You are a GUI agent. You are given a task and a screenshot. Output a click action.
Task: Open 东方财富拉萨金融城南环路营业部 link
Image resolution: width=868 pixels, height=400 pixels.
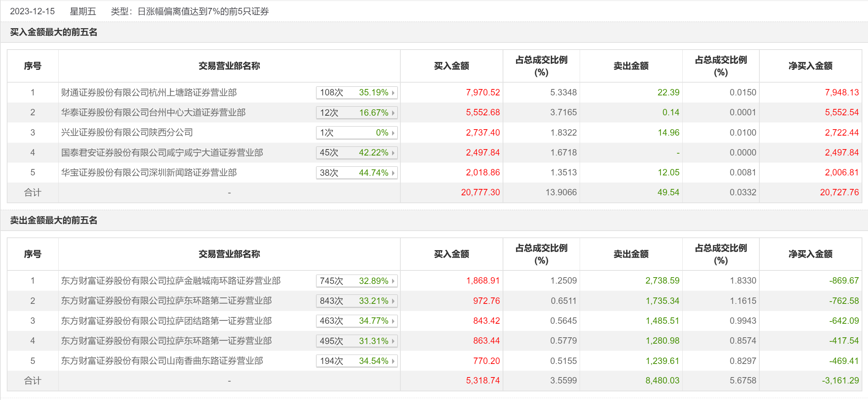pos(171,281)
